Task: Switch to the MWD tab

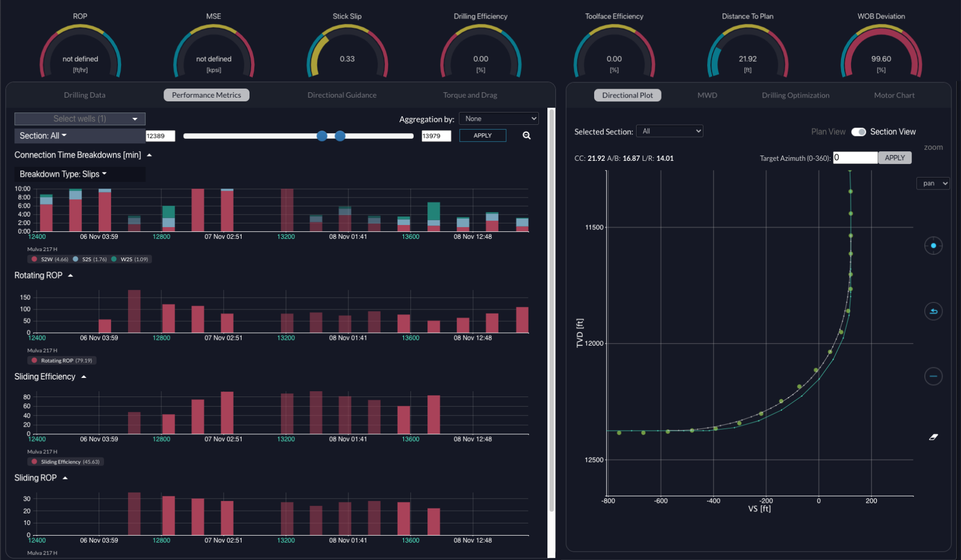Action: (x=707, y=95)
